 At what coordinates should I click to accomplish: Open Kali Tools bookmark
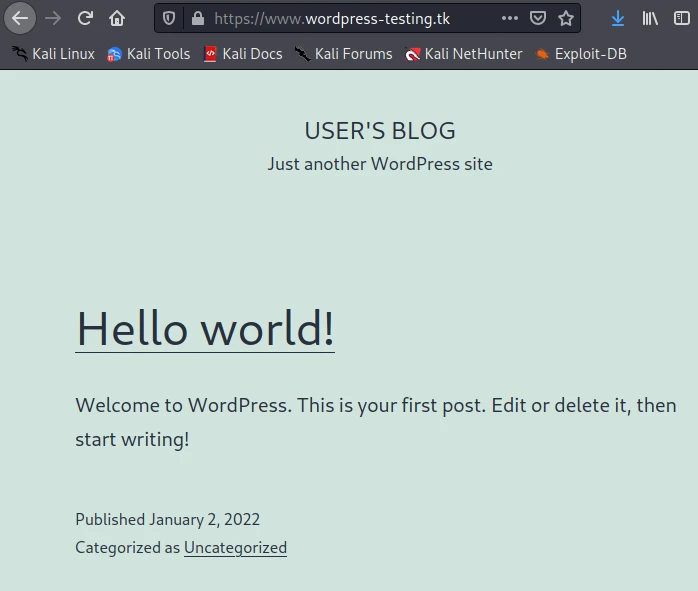pyautogui.click(x=148, y=54)
